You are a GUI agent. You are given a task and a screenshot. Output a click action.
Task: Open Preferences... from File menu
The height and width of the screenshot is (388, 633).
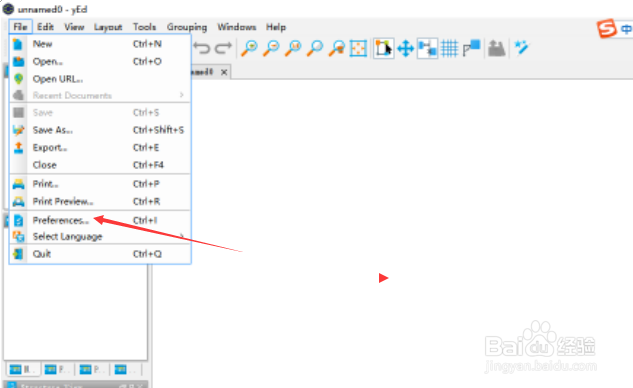click(100, 220)
